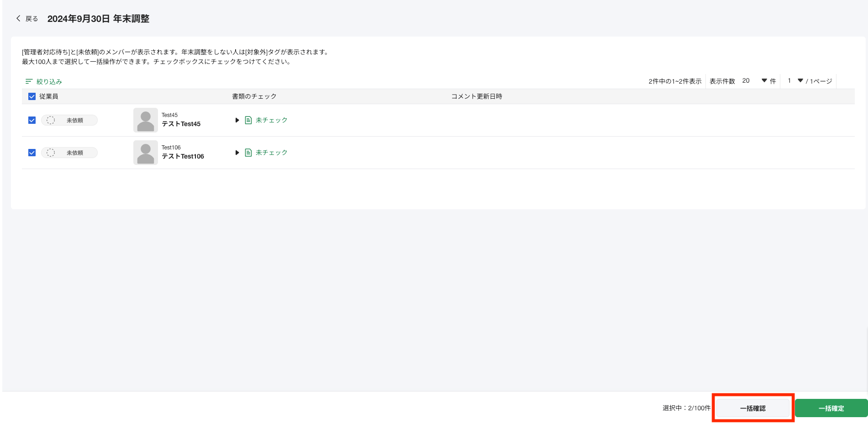Click the back chevron icon next to 戻る
Viewport: 868px width, 424px height.
(x=18, y=18)
